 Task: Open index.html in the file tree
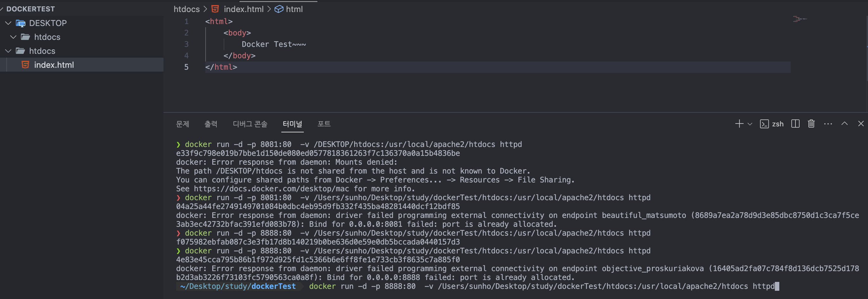pyautogui.click(x=81, y=65)
